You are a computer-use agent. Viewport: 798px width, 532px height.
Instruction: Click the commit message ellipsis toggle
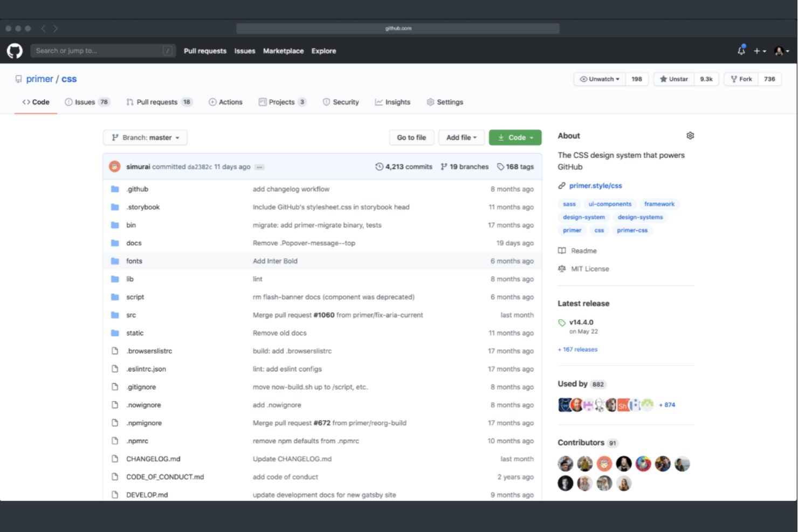click(x=259, y=167)
